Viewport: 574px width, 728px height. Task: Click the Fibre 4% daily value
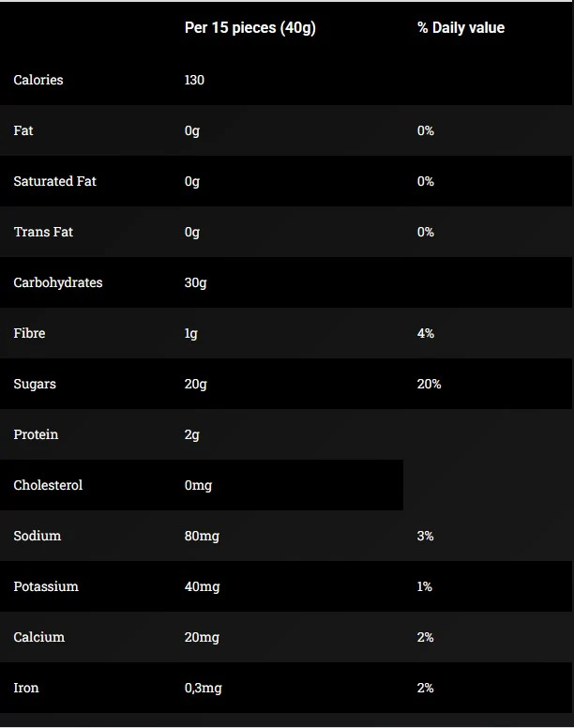[x=426, y=333]
